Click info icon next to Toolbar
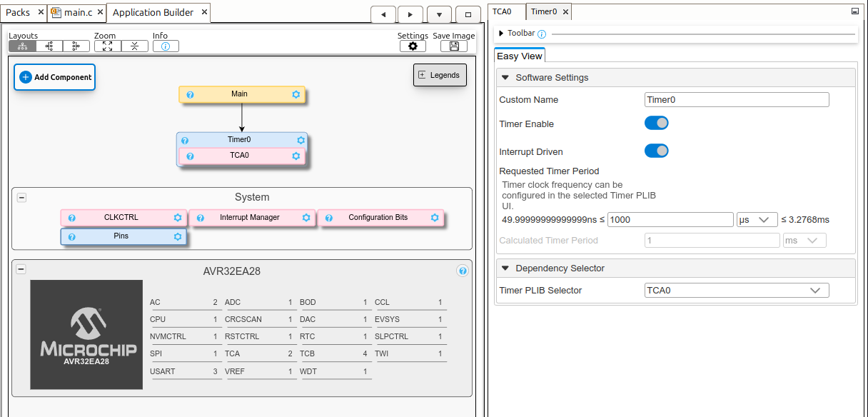The width and height of the screenshot is (868, 417). (542, 34)
